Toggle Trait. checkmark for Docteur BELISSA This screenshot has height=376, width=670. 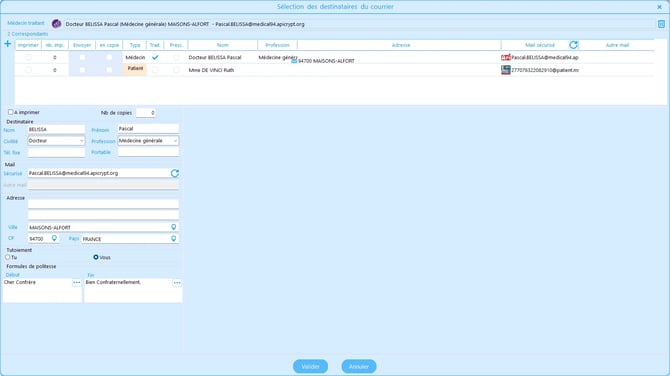pos(155,57)
